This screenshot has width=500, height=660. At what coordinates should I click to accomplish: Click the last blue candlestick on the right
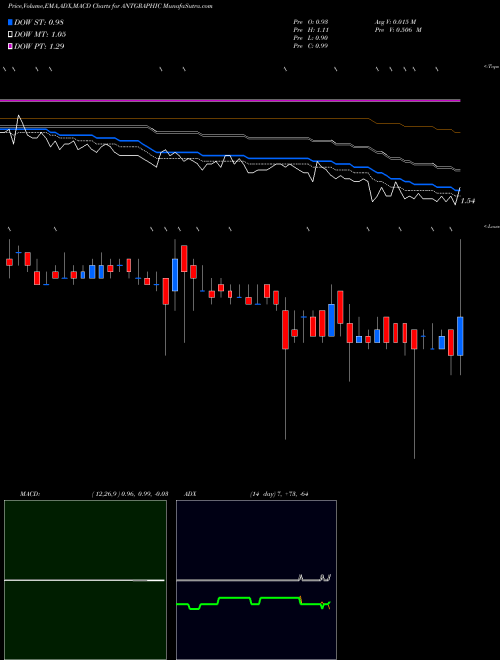[460, 336]
